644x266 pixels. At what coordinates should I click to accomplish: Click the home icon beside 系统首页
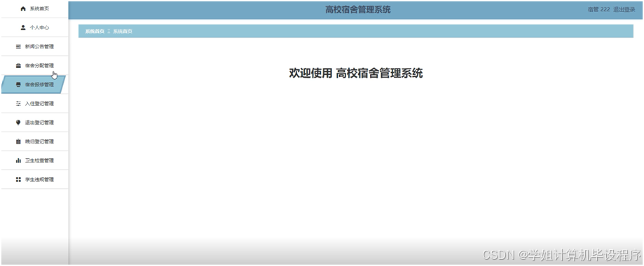[23, 8]
